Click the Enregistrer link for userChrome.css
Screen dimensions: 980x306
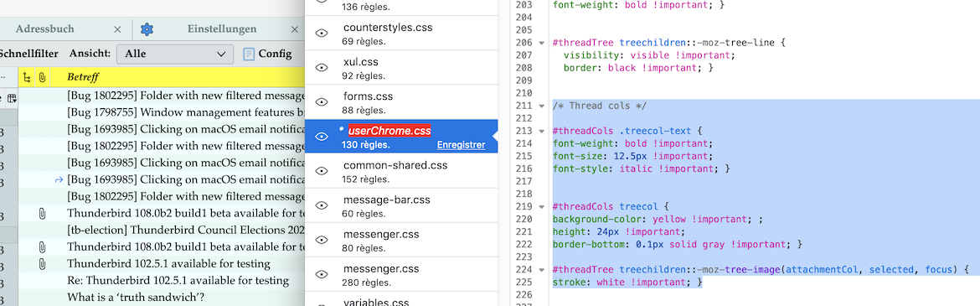(461, 145)
